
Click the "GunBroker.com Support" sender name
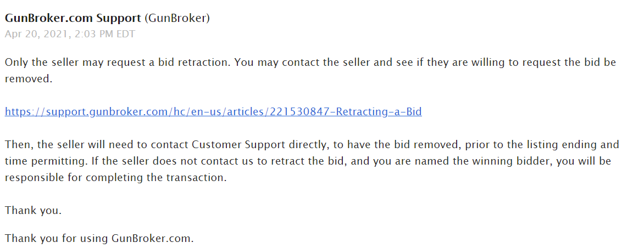pyautogui.click(x=73, y=18)
